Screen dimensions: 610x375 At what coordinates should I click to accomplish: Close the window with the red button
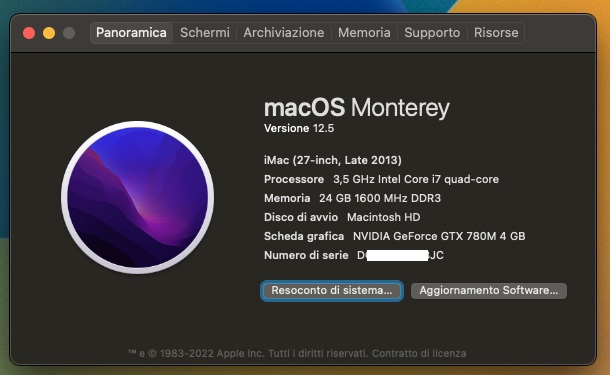[29, 33]
